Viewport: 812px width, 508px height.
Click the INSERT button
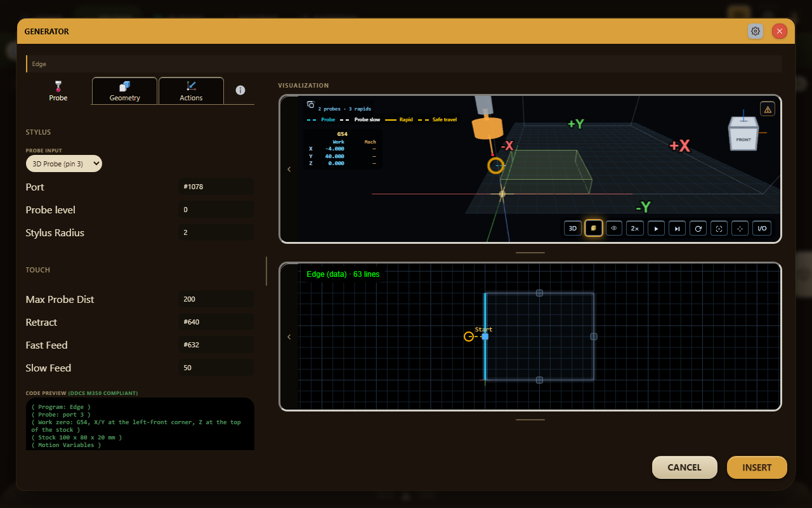[x=757, y=467]
